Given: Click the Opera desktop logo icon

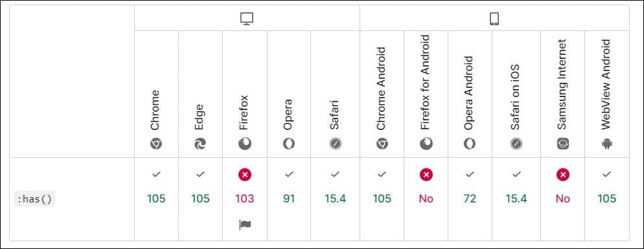Looking at the screenshot, I should [x=289, y=144].
